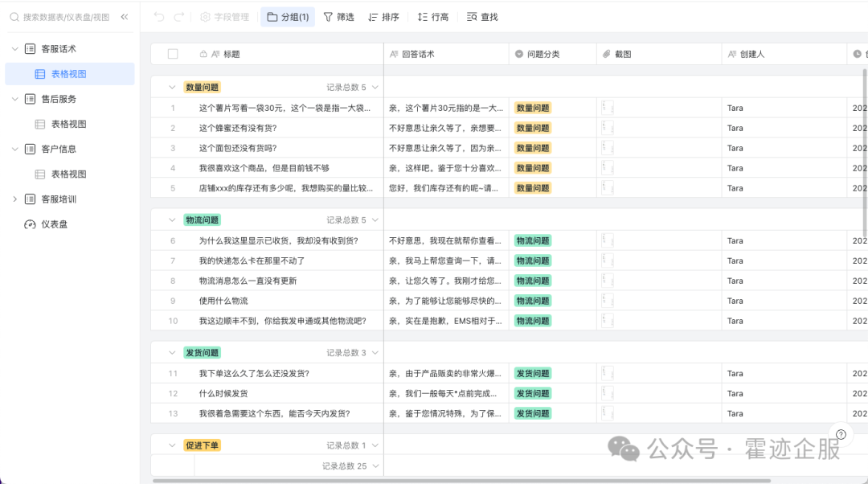Viewport: 868px width, 484px height.
Task: Click the undo arrow icon
Action: [158, 17]
